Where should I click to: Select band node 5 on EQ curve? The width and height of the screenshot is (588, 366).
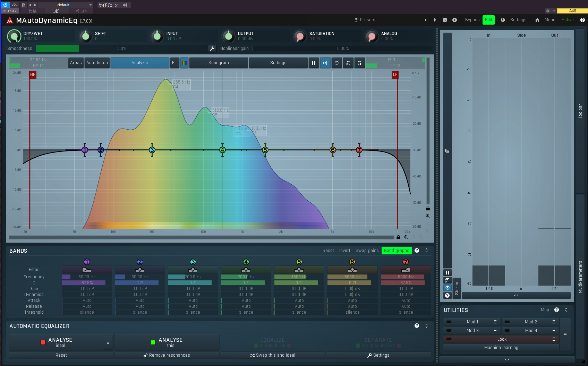265,150
